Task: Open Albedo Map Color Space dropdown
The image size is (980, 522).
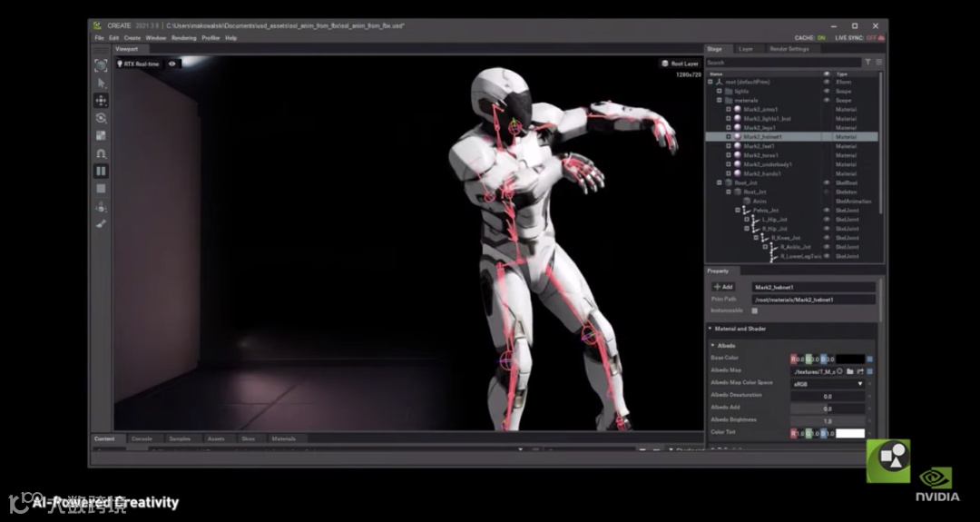Action: [x=828, y=384]
